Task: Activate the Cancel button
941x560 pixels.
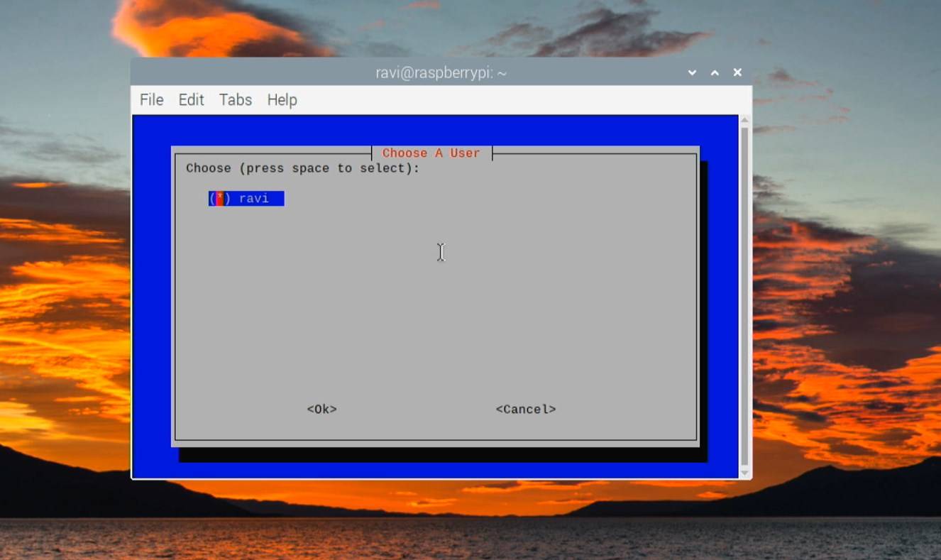Action: (x=525, y=409)
